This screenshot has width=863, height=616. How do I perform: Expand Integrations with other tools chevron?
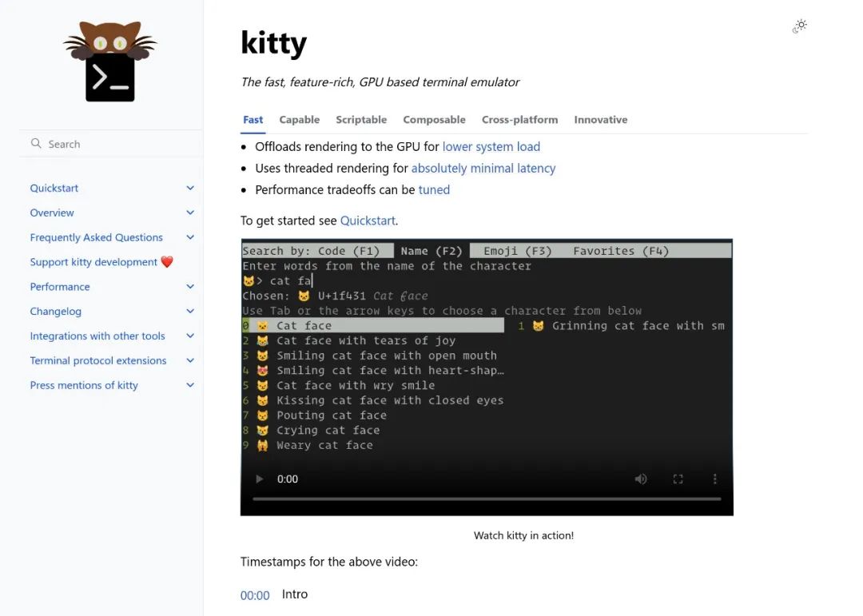click(x=190, y=336)
